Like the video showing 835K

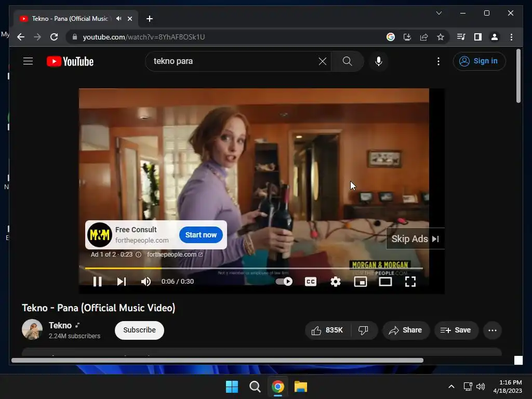327,330
